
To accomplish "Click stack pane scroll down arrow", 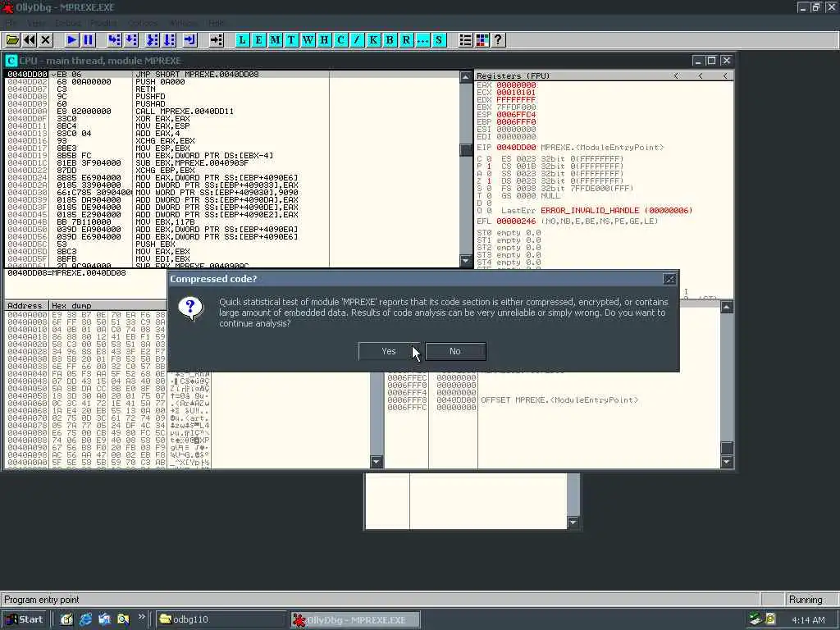I will (x=727, y=462).
